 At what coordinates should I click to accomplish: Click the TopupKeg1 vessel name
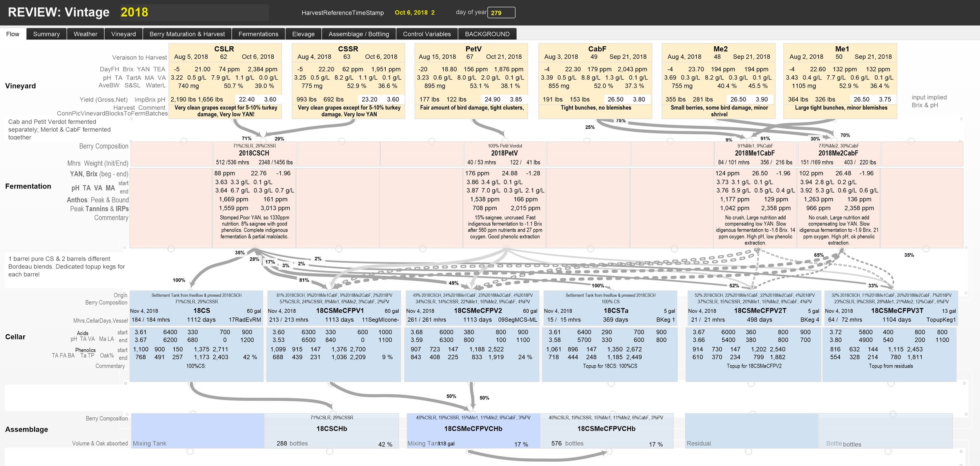[941, 319]
